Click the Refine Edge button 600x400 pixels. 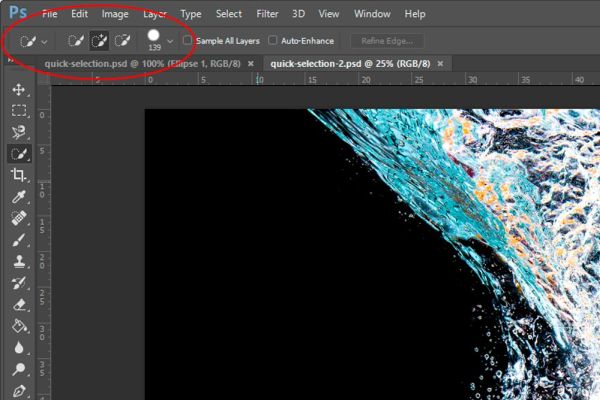[387, 41]
